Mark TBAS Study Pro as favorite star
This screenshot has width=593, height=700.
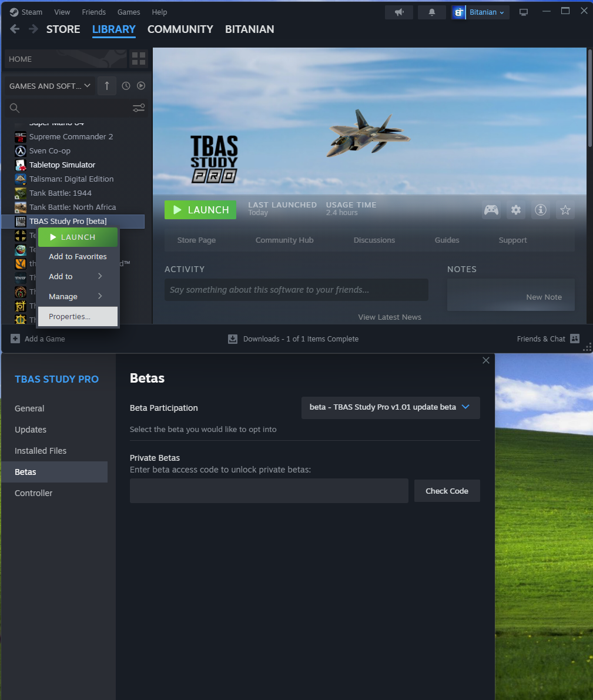(565, 210)
